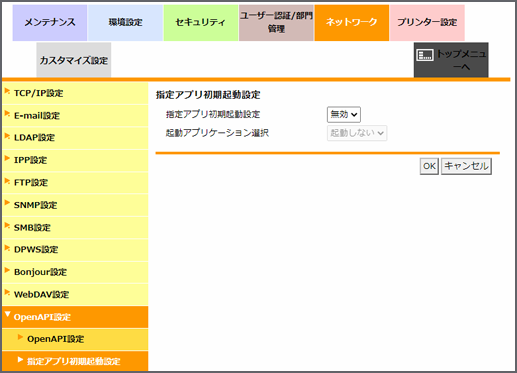The width and height of the screenshot is (517, 373).
Task: Select 指定アプリ初期起動設定 sub-item in sidebar
Action: click(75, 361)
